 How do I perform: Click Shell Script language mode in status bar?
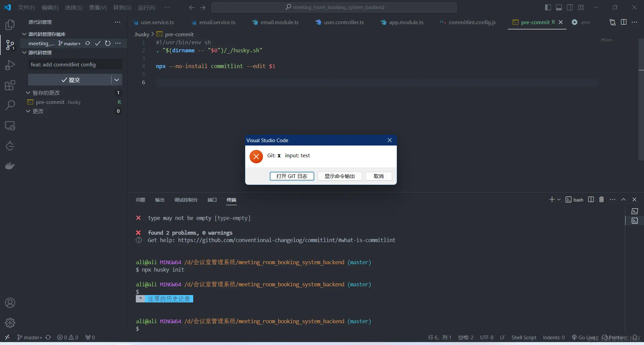[x=524, y=337]
